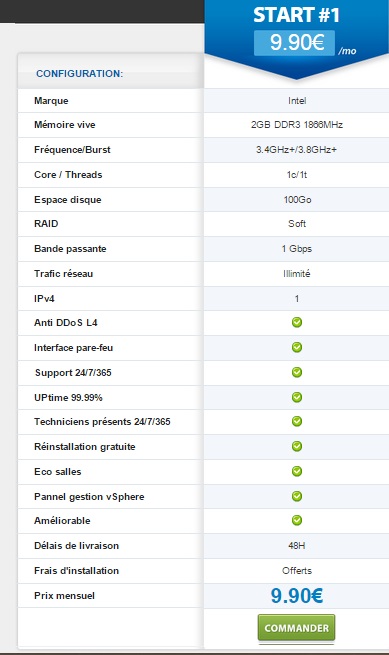Click the 48H delivery value

click(x=297, y=546)
